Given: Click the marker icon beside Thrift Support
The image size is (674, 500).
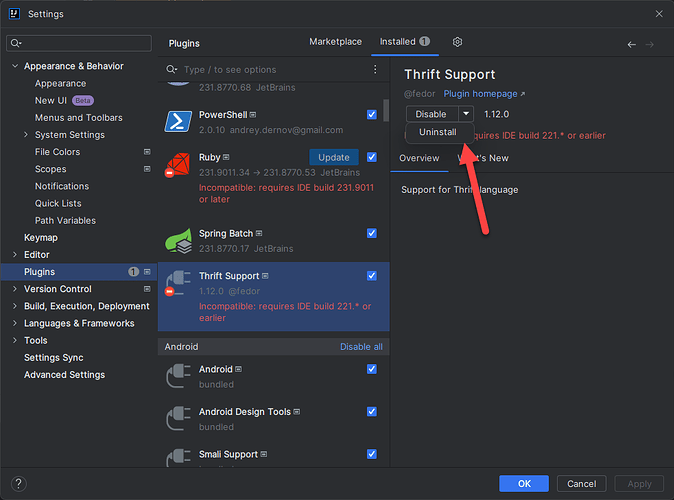Looking at the screenshot, I should [x=265, y=276].
